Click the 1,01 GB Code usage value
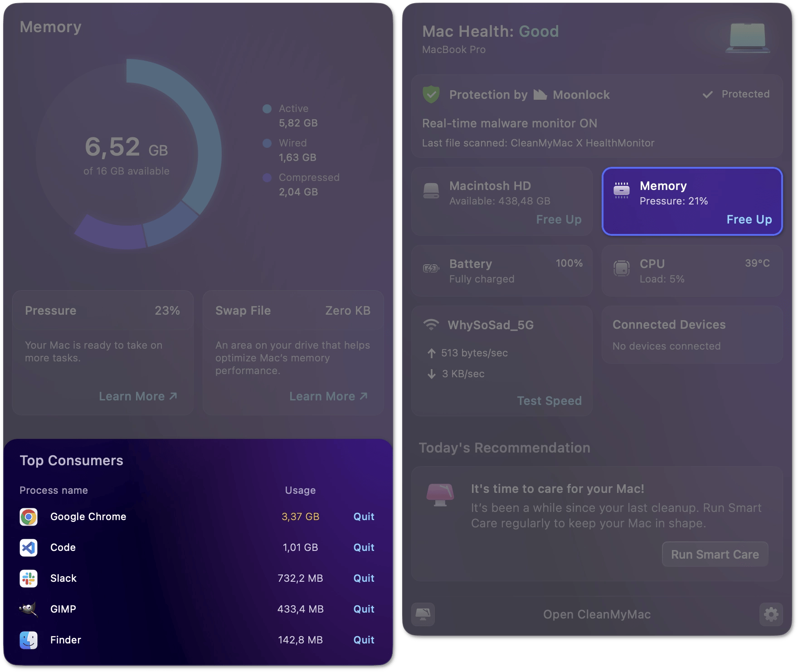This screenshot has width=798, height=672. [300, 547]
